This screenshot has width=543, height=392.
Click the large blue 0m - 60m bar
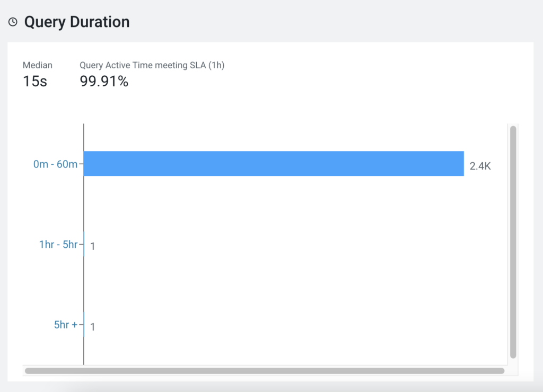tap(274, 164)
